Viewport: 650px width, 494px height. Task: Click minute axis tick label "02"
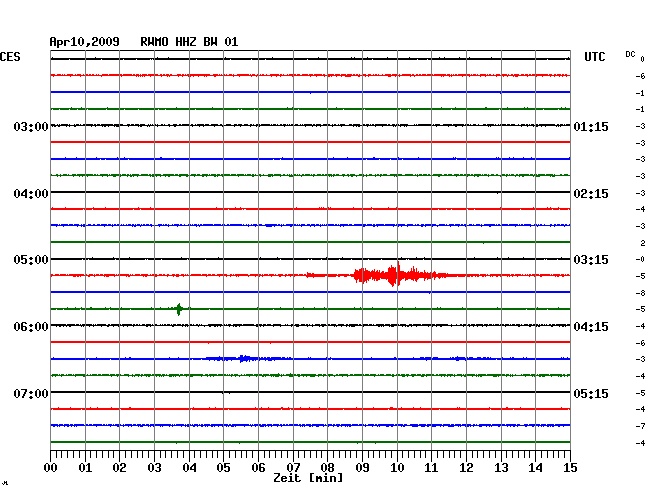tap(119, 467)
